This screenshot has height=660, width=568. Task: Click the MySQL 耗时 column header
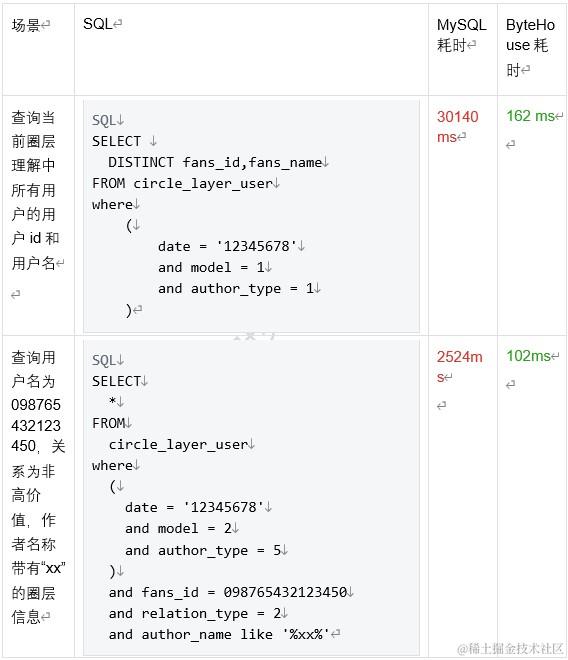tap(461, 35)
